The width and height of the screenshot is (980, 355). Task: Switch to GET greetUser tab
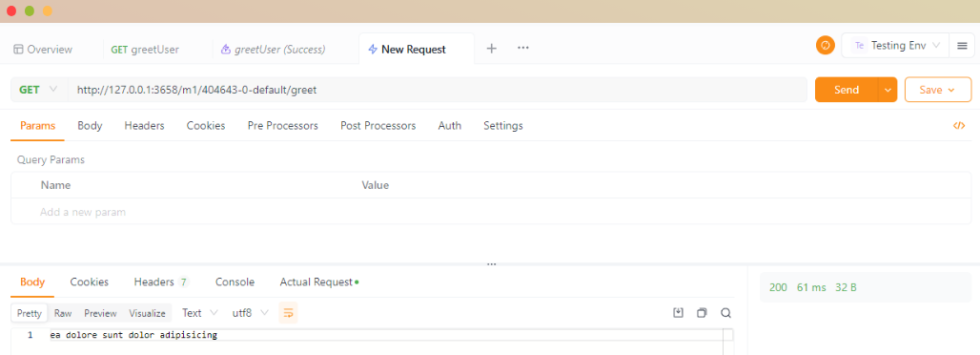pyautogui.click(x=145, y=50)
